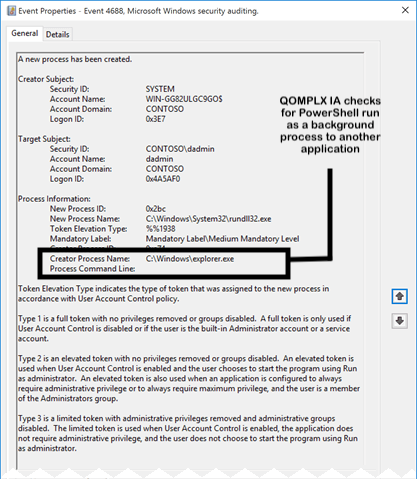The width and height of the screenshot is (417, 479).
Task: Click the Logon ID value 0x4A5AF0
Action: (163, 179)
